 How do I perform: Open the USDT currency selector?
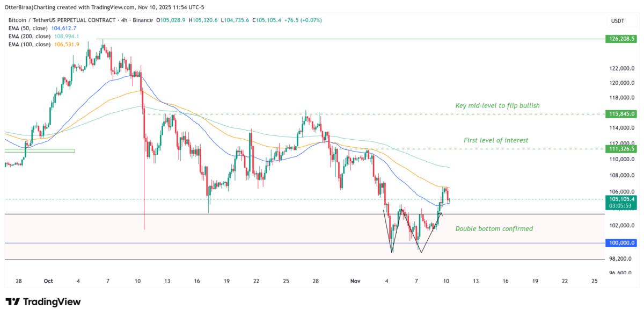click(x=617, y=20)
